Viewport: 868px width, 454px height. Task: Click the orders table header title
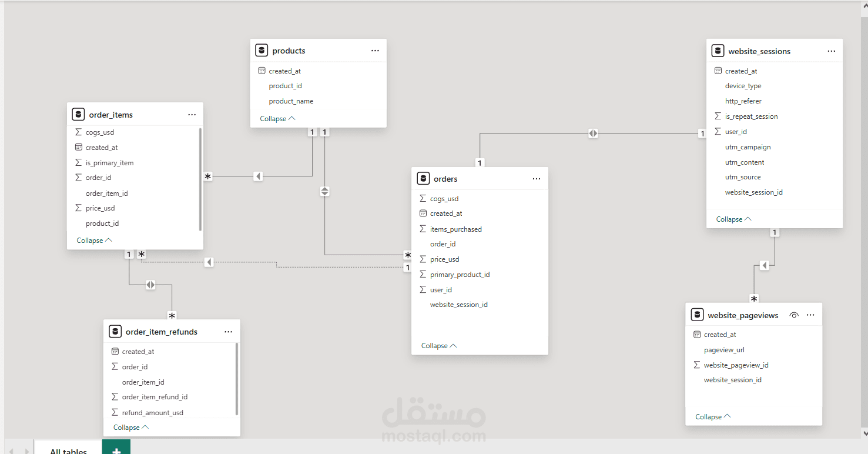pyautogui.click(x=445, y=179)
